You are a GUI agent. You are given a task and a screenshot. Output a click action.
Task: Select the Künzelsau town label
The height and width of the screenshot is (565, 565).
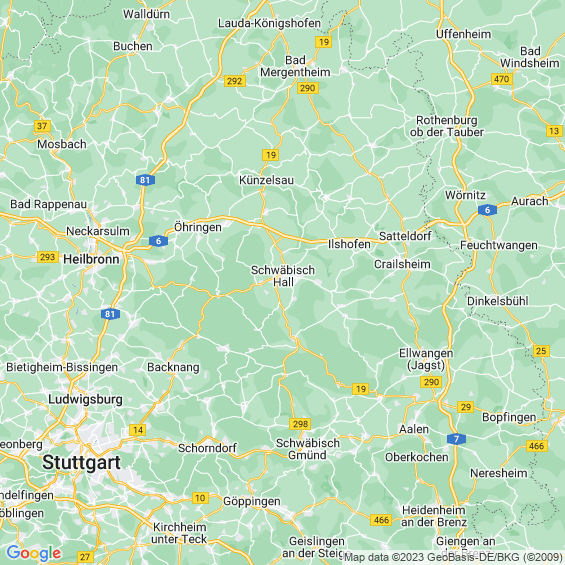266,180
